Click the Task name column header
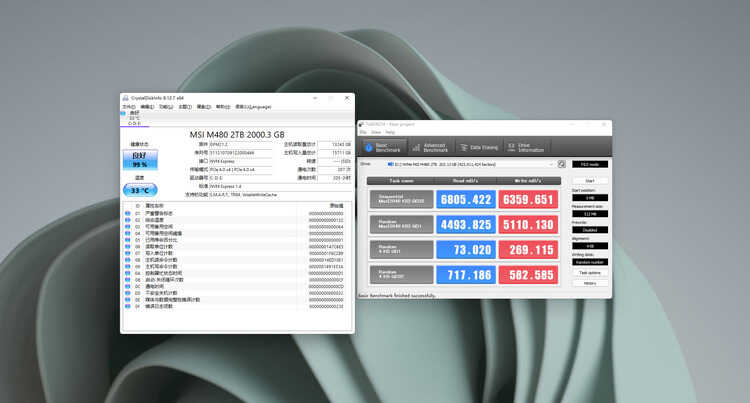 (x=401, y=181)
